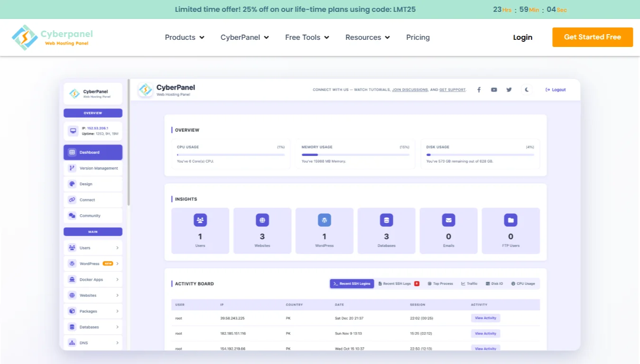
Task: Open Version Management in sidebar
Action: [x=93, y=168]
